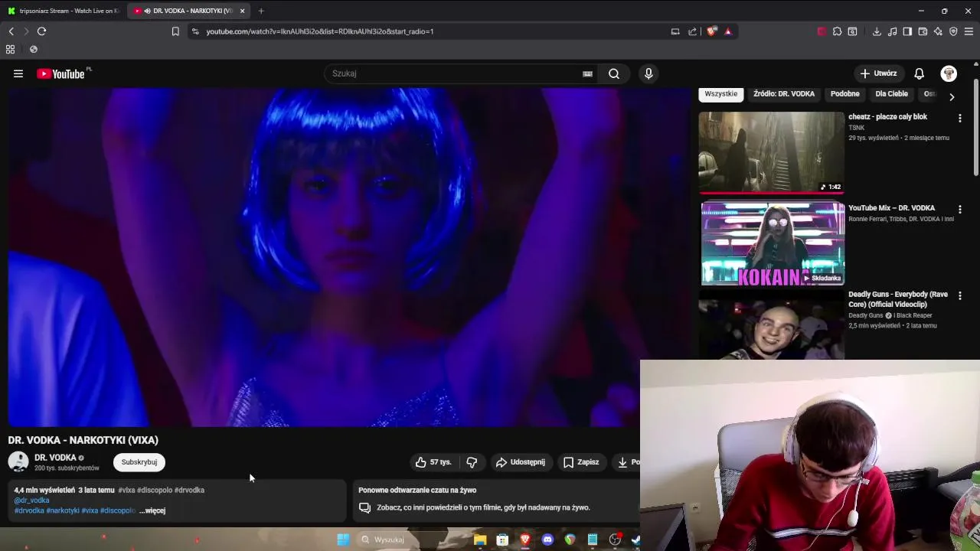Image resolution: width=980 pixels, height=551 pixels.
Task: Open cheatz - placze caly blok thumbnail
Action: click(771, 152)
